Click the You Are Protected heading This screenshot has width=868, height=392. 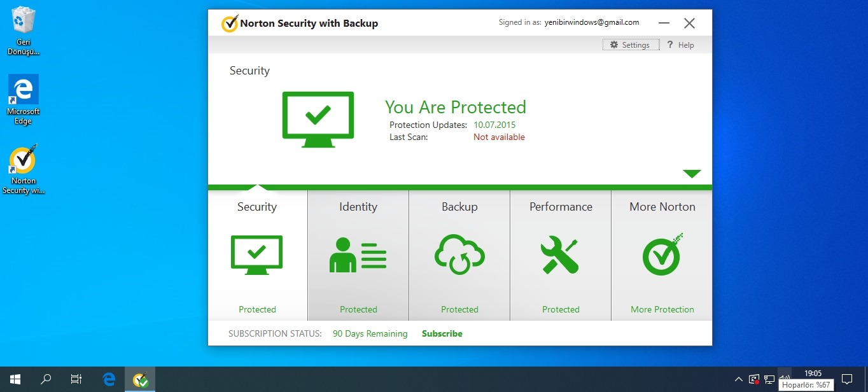point(456,107)
